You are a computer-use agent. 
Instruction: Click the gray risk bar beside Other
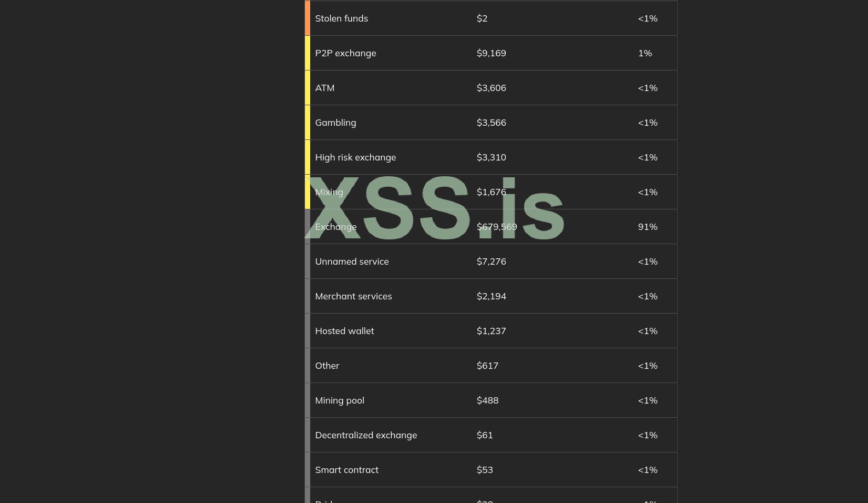[308, 366]
